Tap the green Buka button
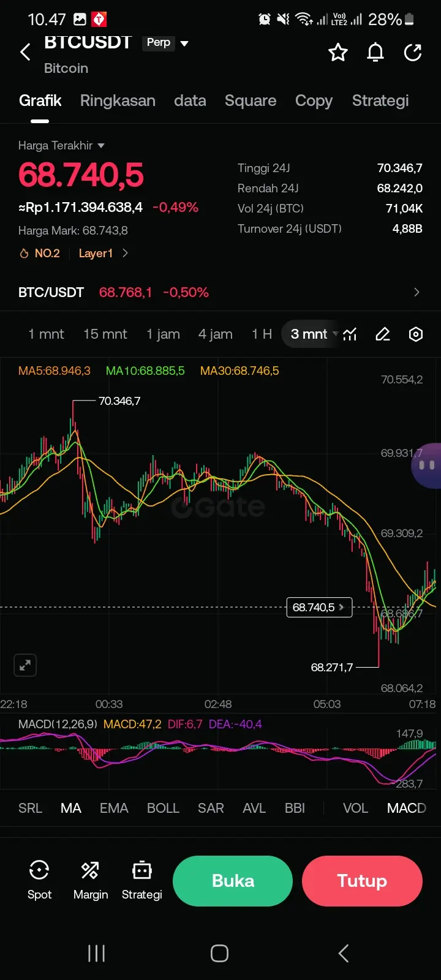The image size is (441, 980). tap(233, 881)
